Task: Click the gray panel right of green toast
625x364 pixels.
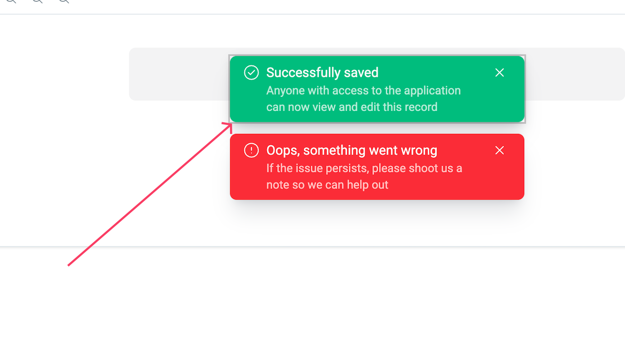Action: point(575,74)
